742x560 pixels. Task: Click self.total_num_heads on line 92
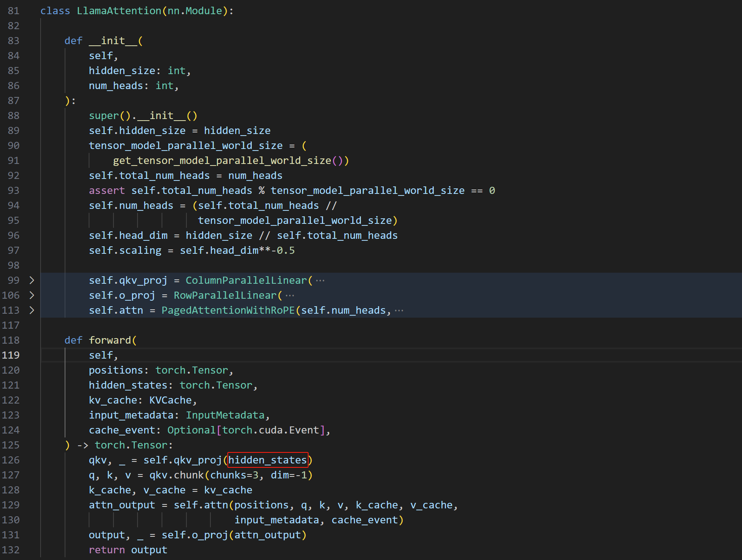(149, 175)
